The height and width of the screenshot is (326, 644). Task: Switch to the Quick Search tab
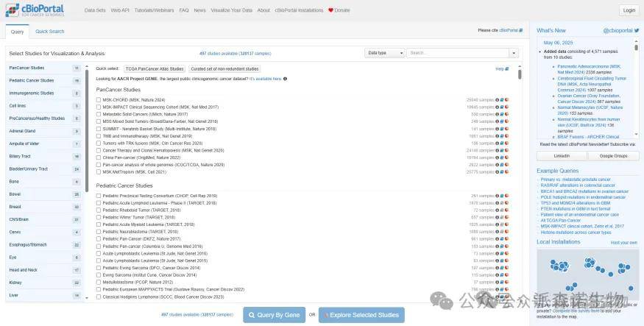pos(50,32)
